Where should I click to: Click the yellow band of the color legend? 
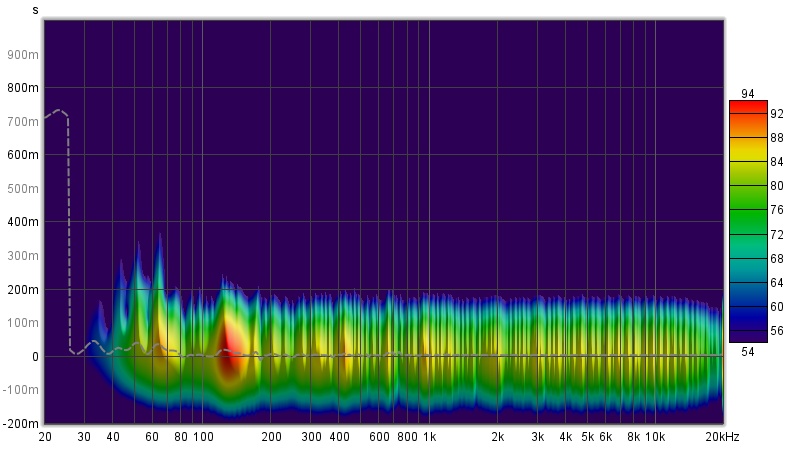point(748,160)
